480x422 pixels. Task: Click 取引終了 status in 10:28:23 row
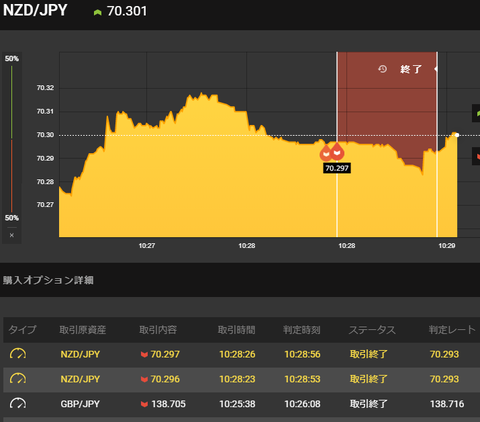[369, 379]
